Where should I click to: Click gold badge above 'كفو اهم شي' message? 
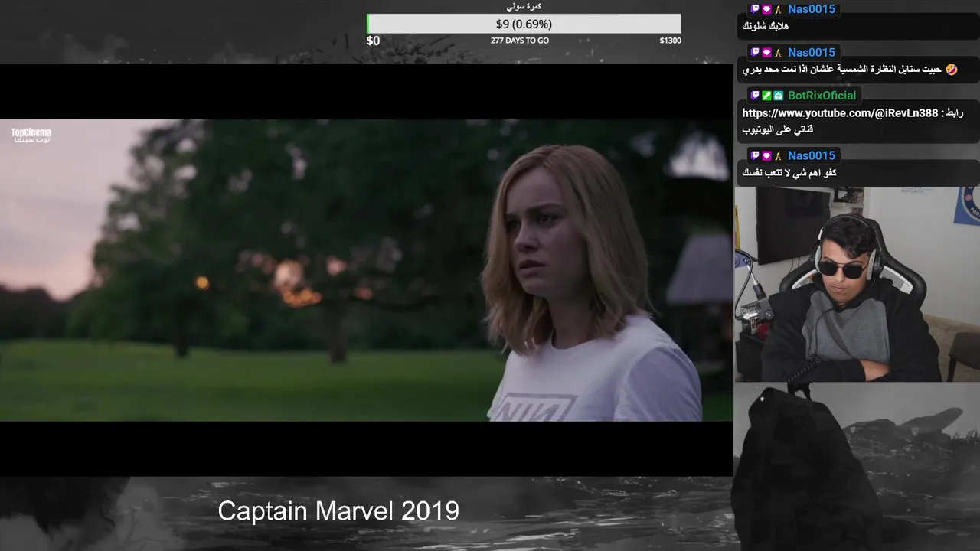[x=778, y=155]
